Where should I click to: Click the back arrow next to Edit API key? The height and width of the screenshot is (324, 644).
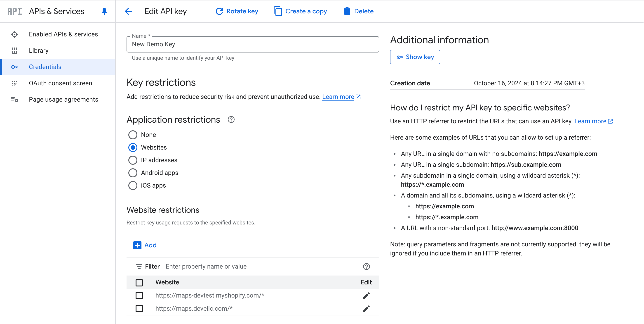pyautogui.click(x=128, y=11)
